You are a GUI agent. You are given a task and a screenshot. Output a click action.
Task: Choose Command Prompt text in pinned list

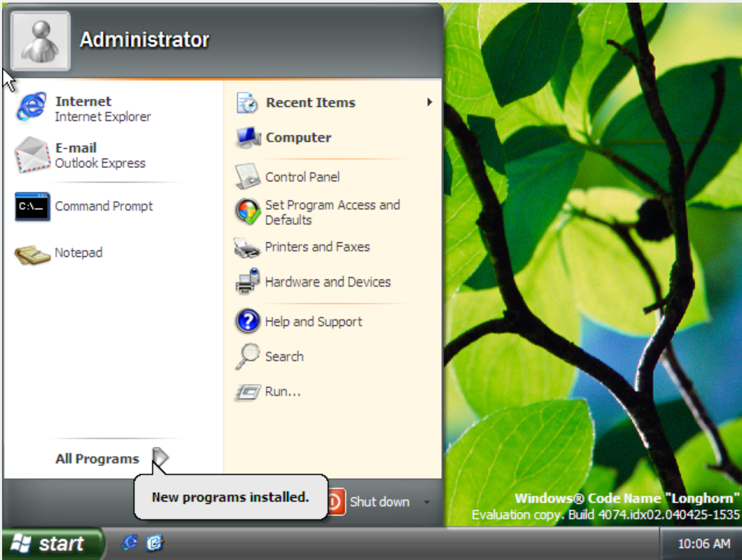104,206
